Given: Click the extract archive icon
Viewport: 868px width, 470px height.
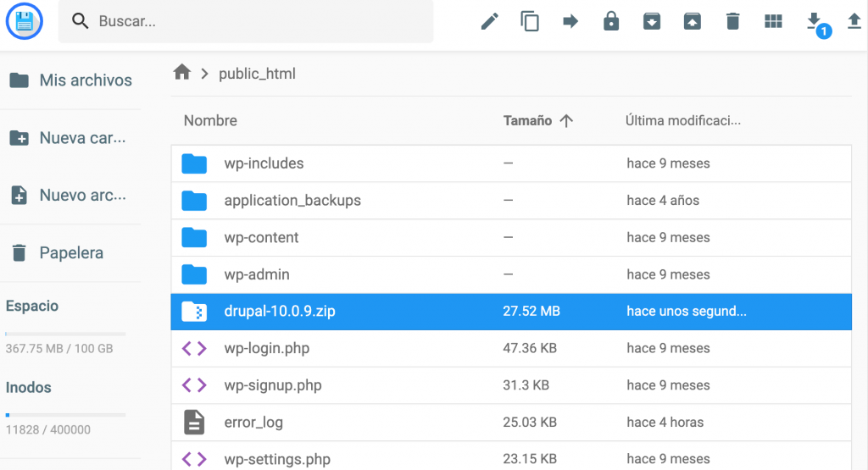Looking at the screenshot, I should 693,21.
